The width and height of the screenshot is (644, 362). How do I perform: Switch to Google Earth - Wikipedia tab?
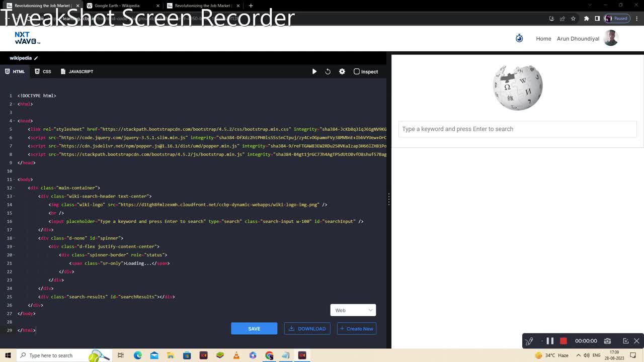[x=117, y=6]
